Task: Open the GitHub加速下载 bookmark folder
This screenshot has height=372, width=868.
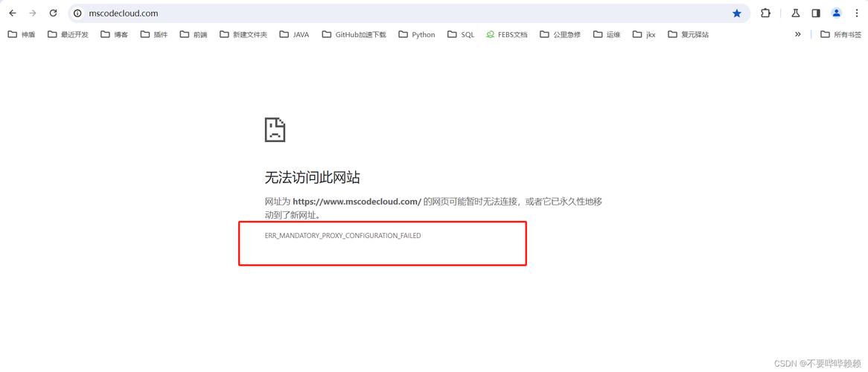Action: (354, 34)
